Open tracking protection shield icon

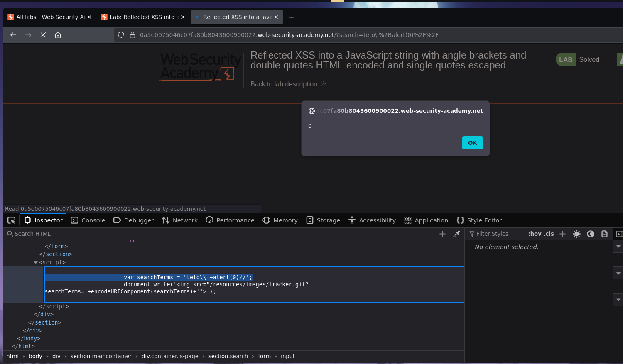(x=121, y=35)
